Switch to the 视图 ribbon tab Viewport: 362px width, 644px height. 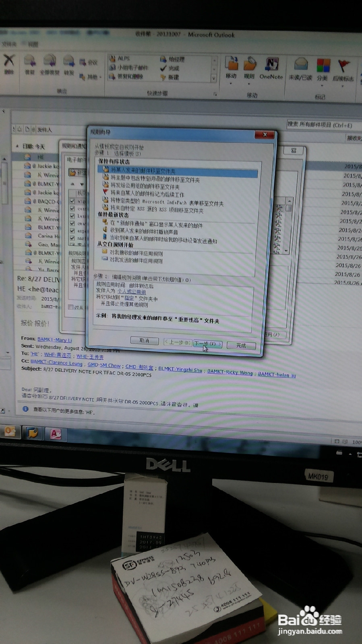click(x=33, y=44)
